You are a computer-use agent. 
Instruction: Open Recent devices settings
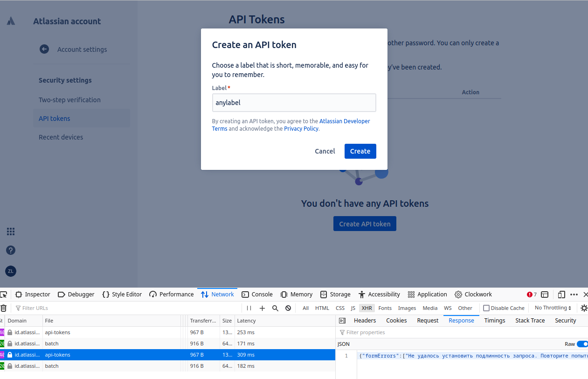61,137
